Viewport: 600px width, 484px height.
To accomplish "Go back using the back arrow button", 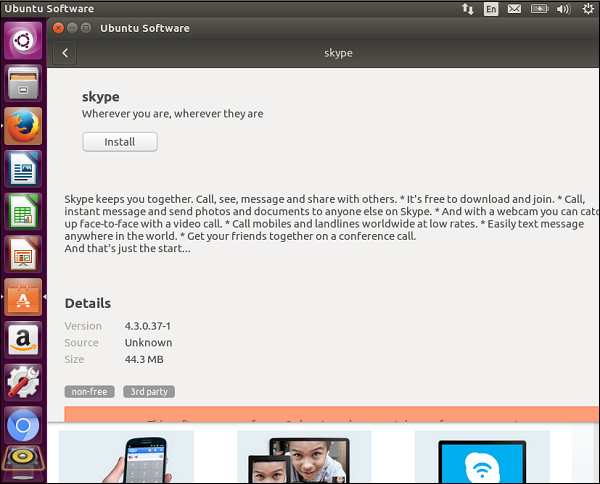I will click(66, 53).
